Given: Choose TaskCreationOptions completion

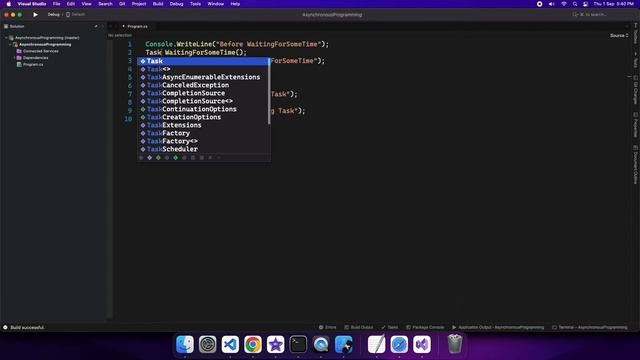Looking at the screenshot, I should [203, 117].
